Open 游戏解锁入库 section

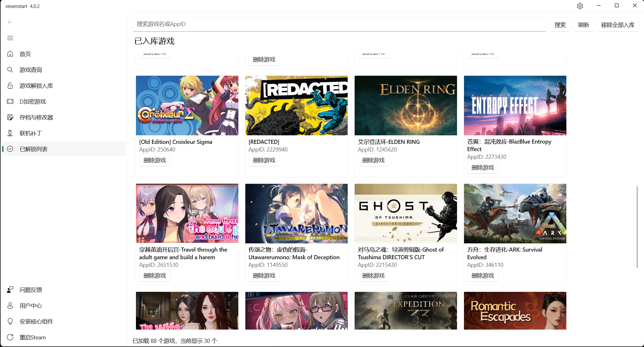pyautogui.click(x=64, y=86)
